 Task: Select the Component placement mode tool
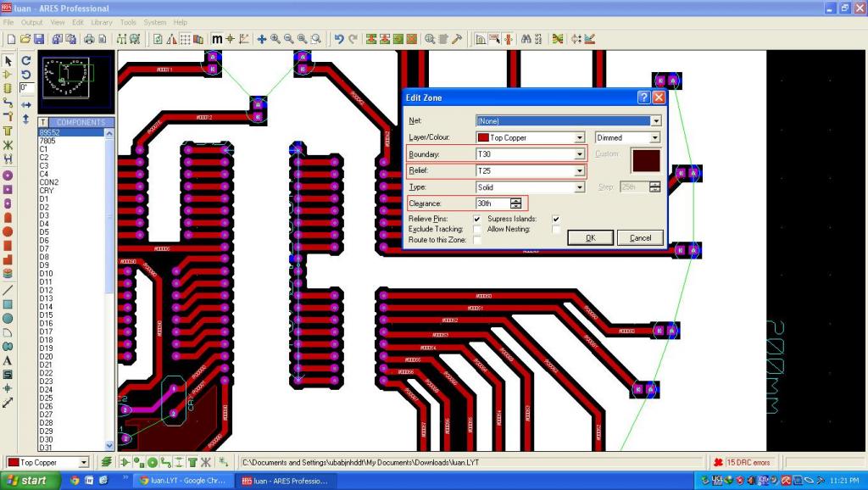(8, 75)
